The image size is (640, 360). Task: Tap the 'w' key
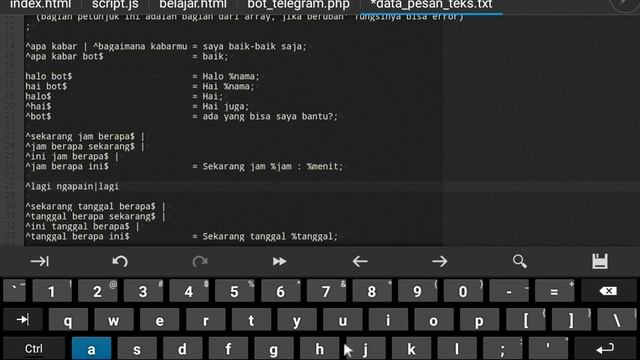114,320
